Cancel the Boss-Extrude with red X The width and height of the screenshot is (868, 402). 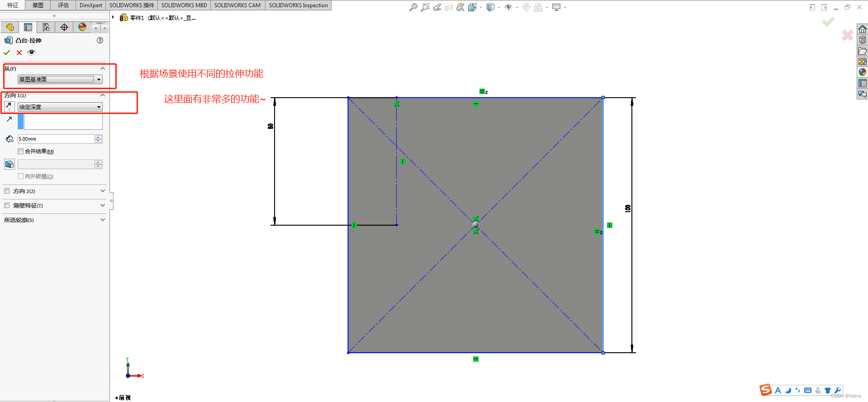point(19,52)
